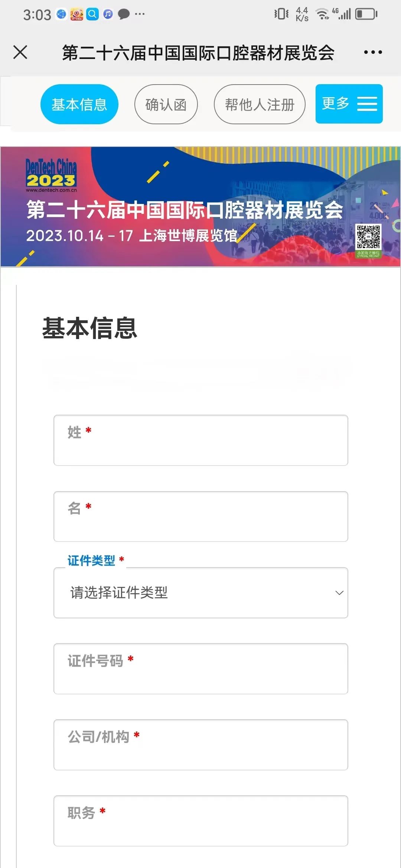Focus the 姓 input field
Viewport: 401px width, 868px height.
(x=201, y=440)
